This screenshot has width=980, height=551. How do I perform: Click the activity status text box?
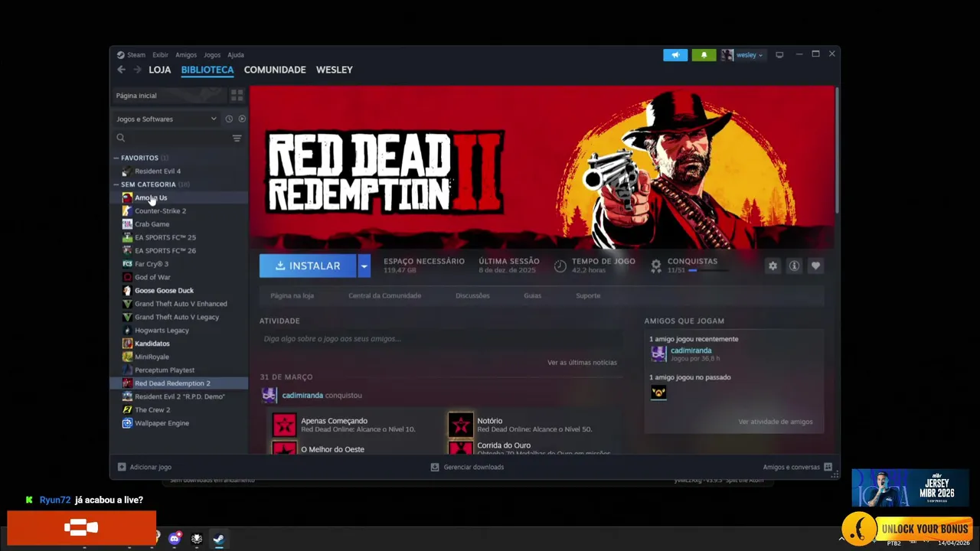click(440, 338)
